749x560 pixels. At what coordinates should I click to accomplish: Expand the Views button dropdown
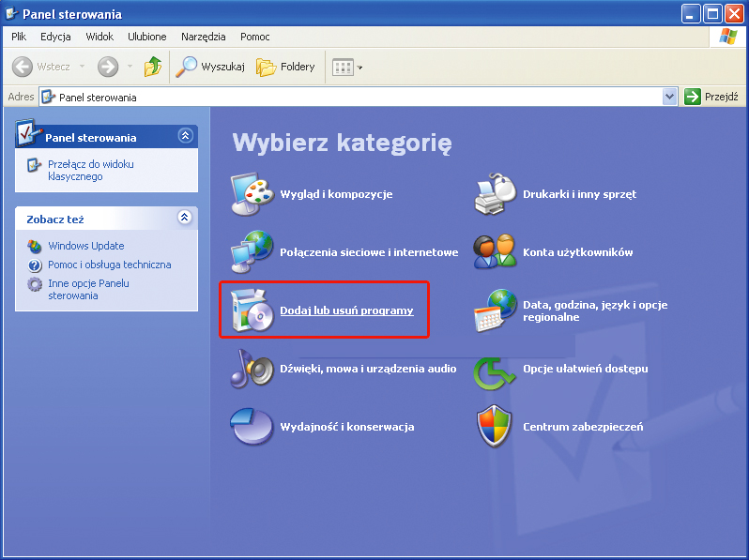coord(360,68)
